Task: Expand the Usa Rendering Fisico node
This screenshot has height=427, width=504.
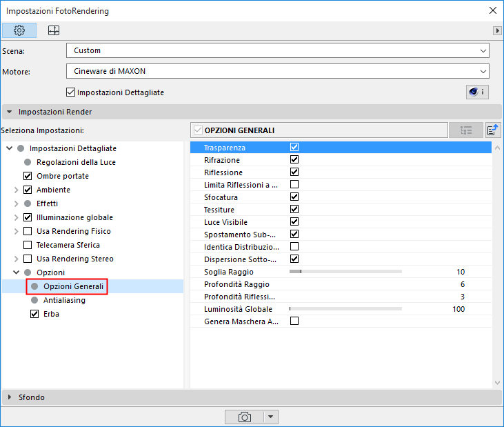Action: pyautogui.click(x=16, y=231)
